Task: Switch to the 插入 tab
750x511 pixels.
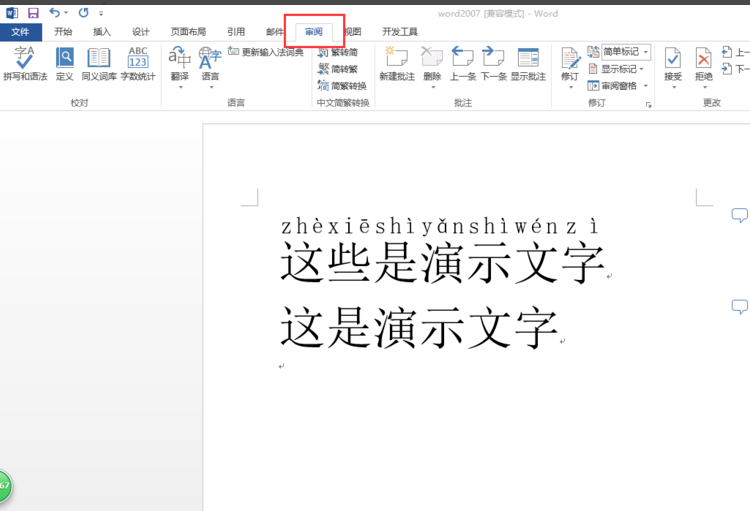Action: (101, 32)
